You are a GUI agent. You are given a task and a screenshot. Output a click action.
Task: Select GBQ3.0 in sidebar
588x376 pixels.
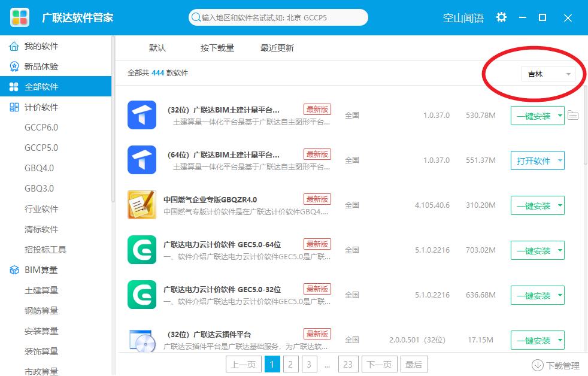click(40, 188)
